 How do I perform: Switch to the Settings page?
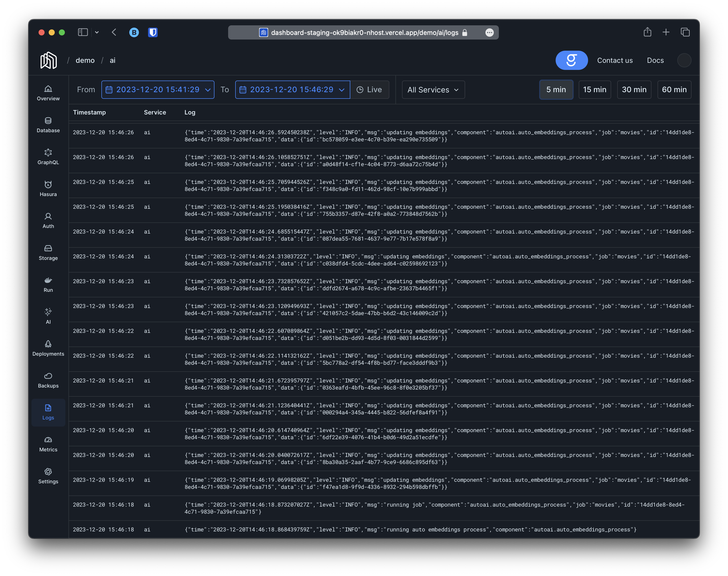(48, 476)
